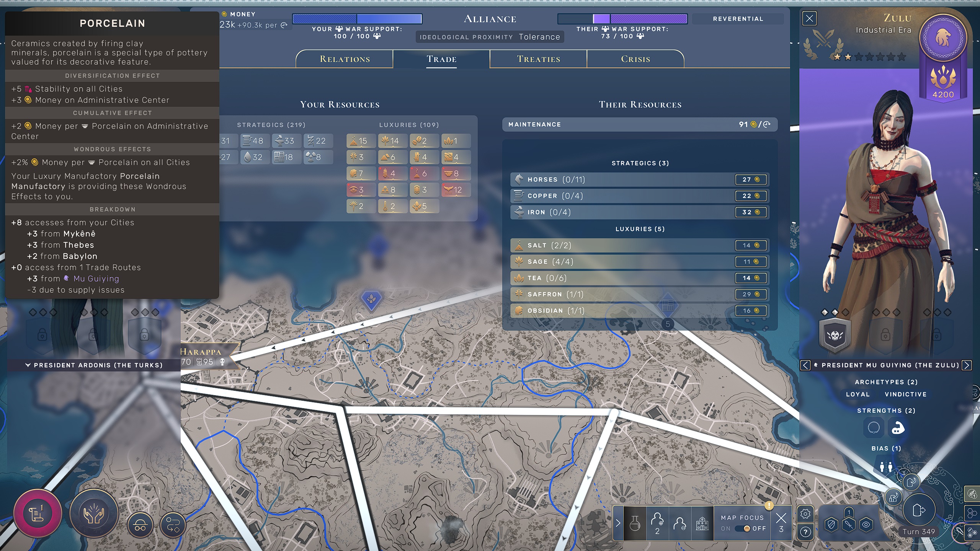Click the sword hexagon icon
The height and width of the screenshot is (551, 980).
coord(849,524)
